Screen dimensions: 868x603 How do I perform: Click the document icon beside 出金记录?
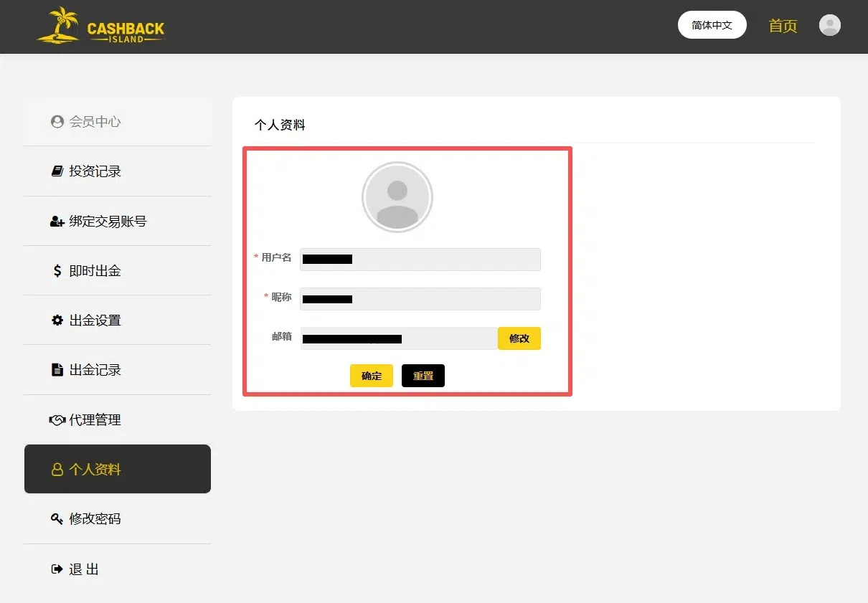(x=57, y=370)
